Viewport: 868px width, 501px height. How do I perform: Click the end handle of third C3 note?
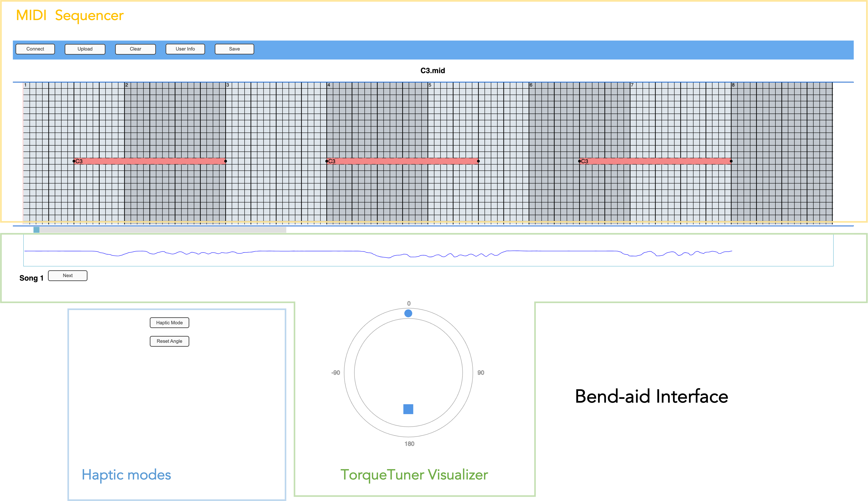731,161
